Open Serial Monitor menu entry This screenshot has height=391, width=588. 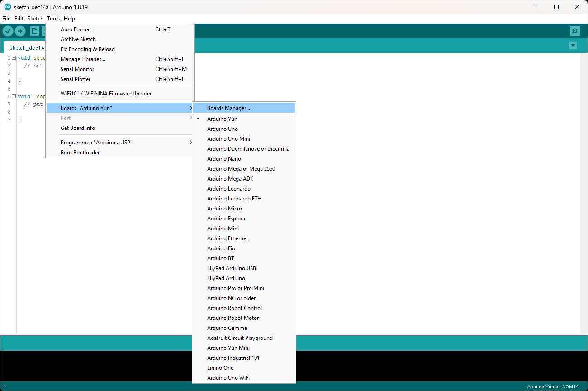[120, 69]
